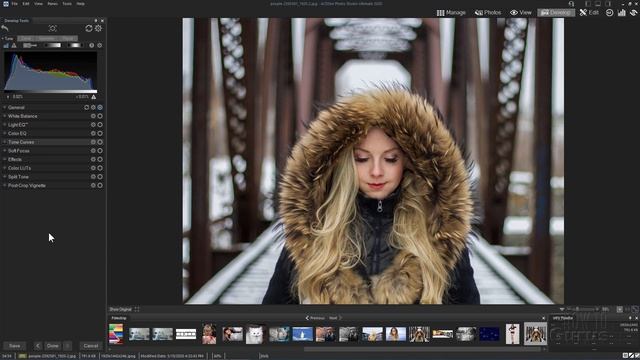Click the Done button
This screenshot has height=360, width=640.
point(53,346)
